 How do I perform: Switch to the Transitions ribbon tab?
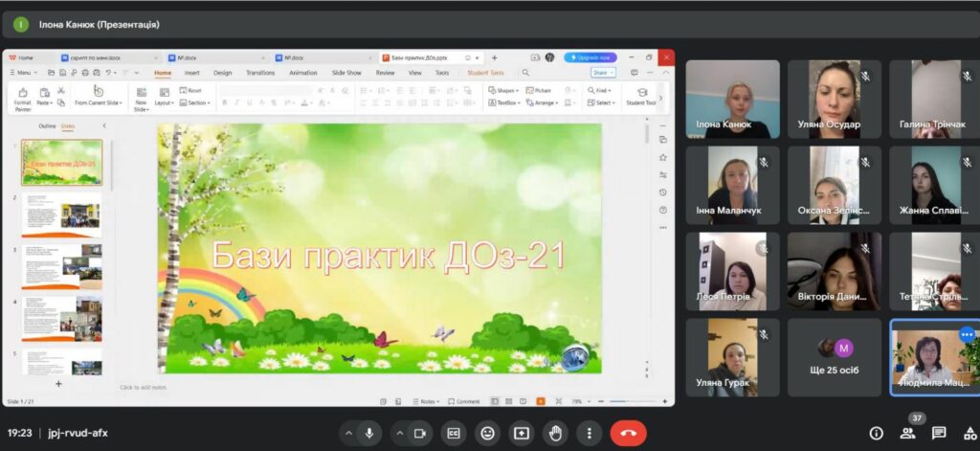click(x=259, y=73)
